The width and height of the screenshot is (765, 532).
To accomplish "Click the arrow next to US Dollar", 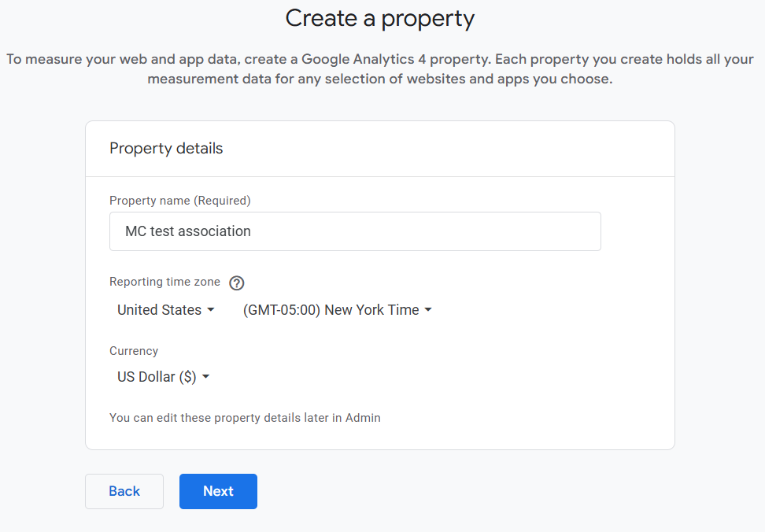I will (x=206, y=376).
